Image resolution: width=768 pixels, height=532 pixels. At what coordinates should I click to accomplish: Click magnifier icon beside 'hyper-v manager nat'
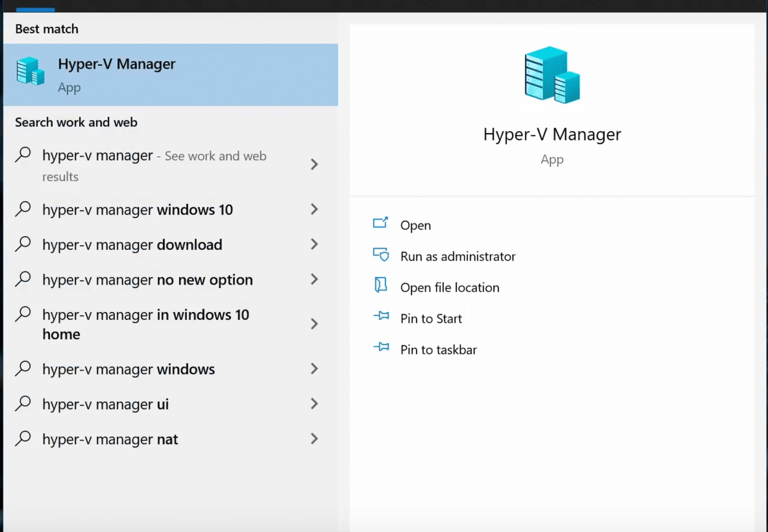[x=23, y=438]
